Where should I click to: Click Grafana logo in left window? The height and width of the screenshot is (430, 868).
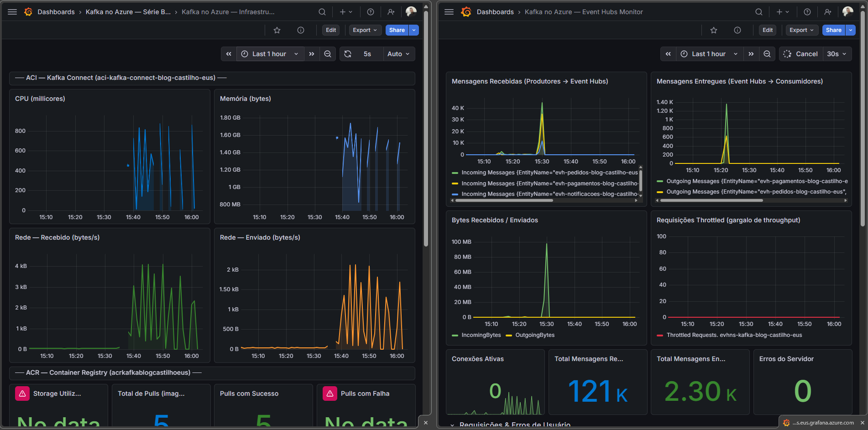pyautogui.click(x=28, y=12)
